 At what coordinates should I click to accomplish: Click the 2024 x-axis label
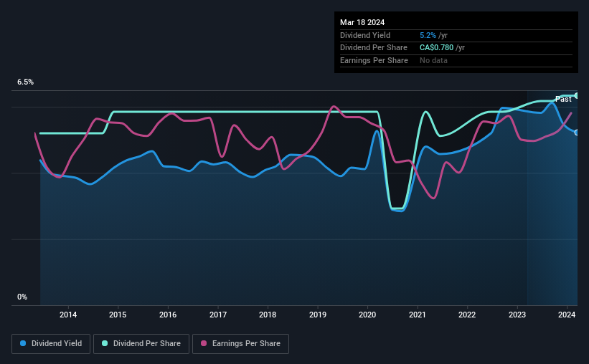pos(567,315)
